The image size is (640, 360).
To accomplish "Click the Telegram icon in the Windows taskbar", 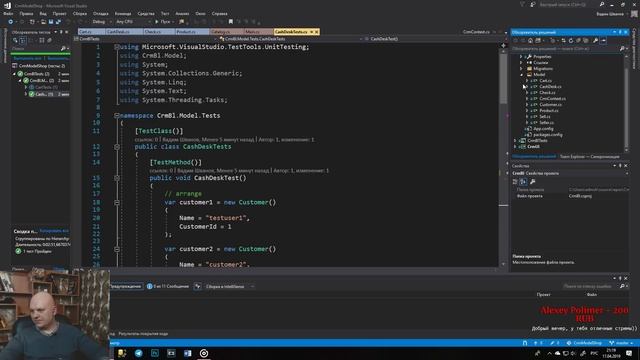I will (x=139, y=353).
